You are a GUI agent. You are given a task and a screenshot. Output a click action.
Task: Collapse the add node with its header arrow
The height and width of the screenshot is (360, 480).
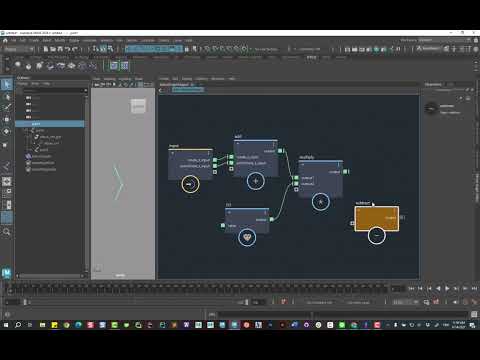pos(238,144)
